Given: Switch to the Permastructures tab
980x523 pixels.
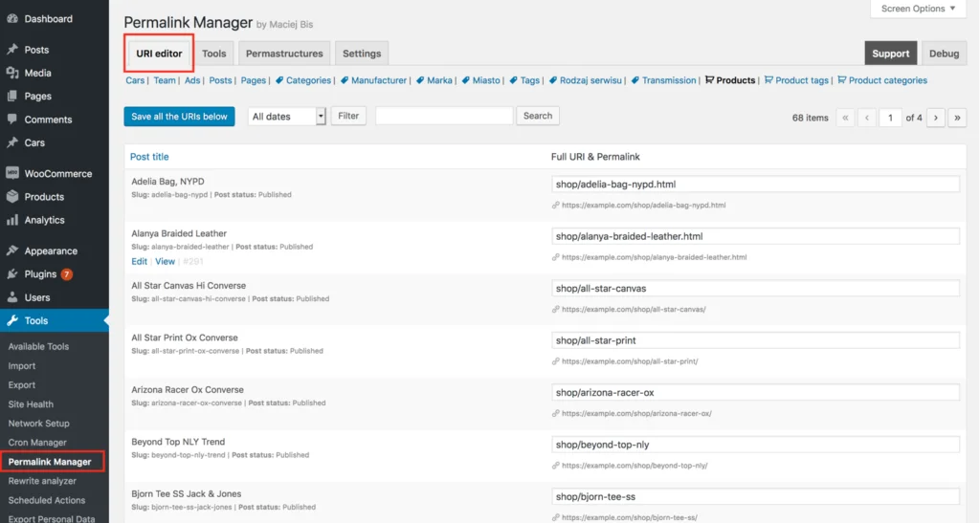Looking at the screenshot, I should point(284,54).
